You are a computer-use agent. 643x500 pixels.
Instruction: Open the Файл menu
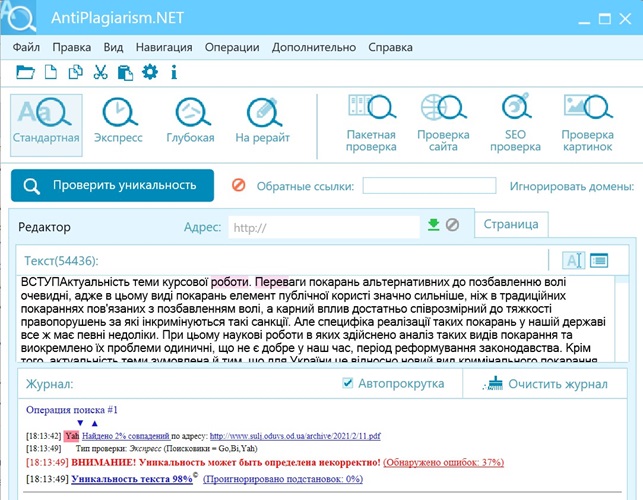point(26,47)
